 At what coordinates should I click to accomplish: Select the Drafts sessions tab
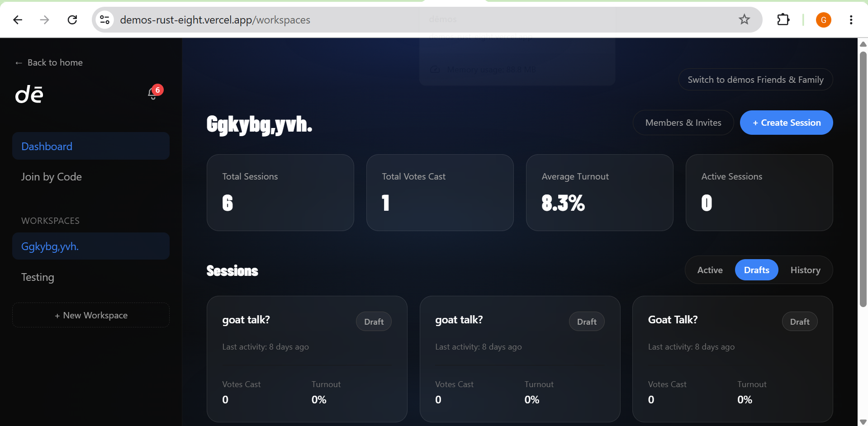(x=756, y=270)
